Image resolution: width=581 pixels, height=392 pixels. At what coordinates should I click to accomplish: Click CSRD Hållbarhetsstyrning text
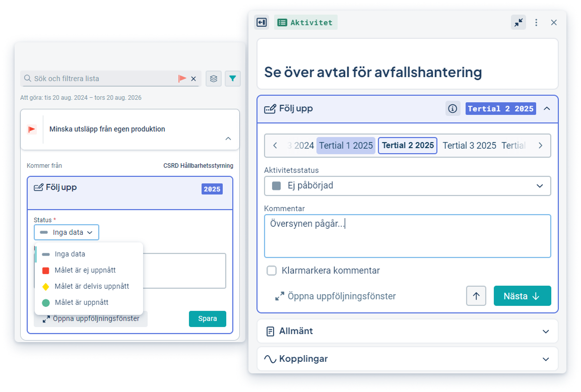(198, 166)
